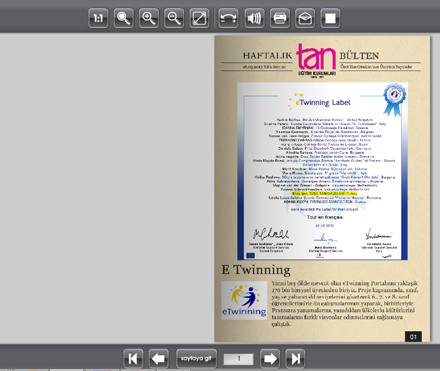
Task: Advance to the next page
Action: click(x=270, y=359)
